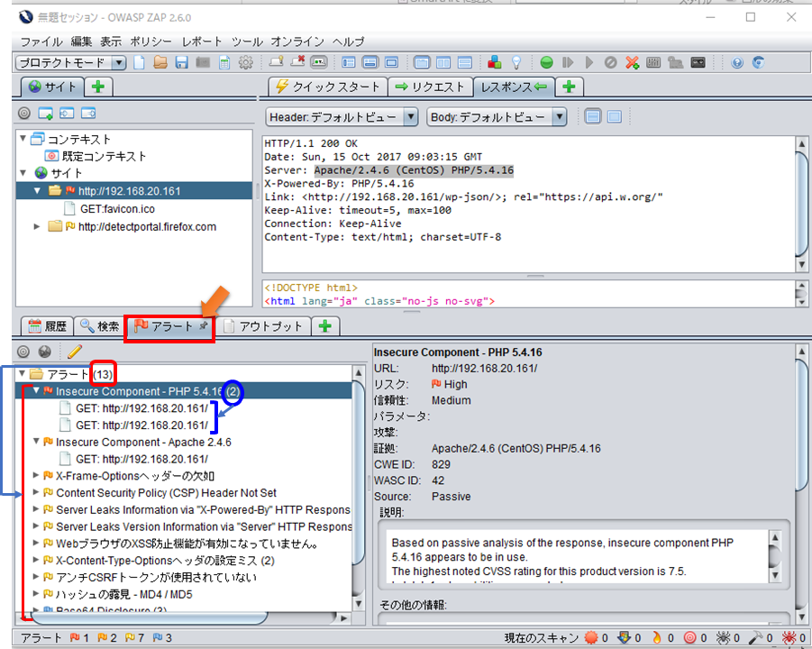The image size is (812, 649).
Task: Toggle combined header and body display icon
Action: point(592,116)
